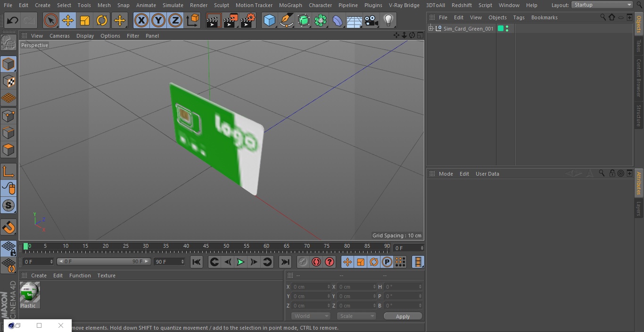Open Object Manager Bookmarks menu
This screenshot has width=644, height=332.
pyautogui.click(x=544, y=17)
